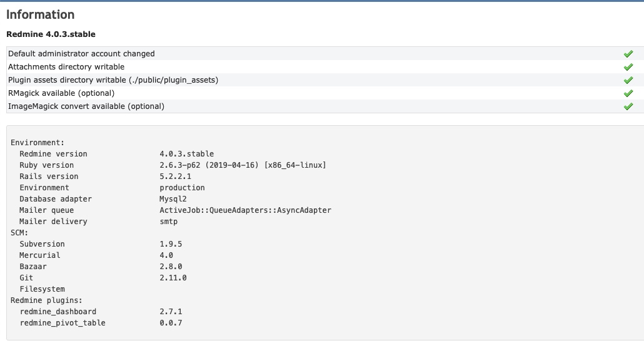Image resolution: width=644 pixels, height=343 pixels.
Task: Click the RMagick available (optional) text
Action: 61,93
